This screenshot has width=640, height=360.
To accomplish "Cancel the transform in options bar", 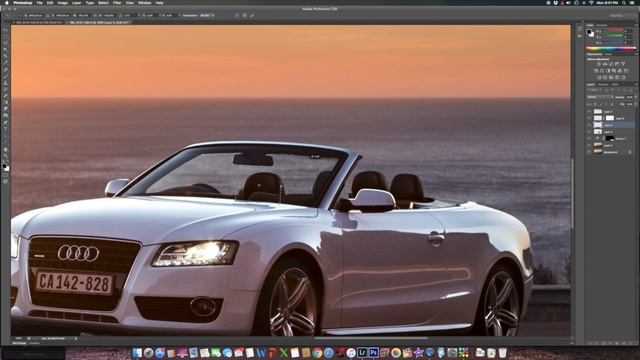I will click(237, 15).
